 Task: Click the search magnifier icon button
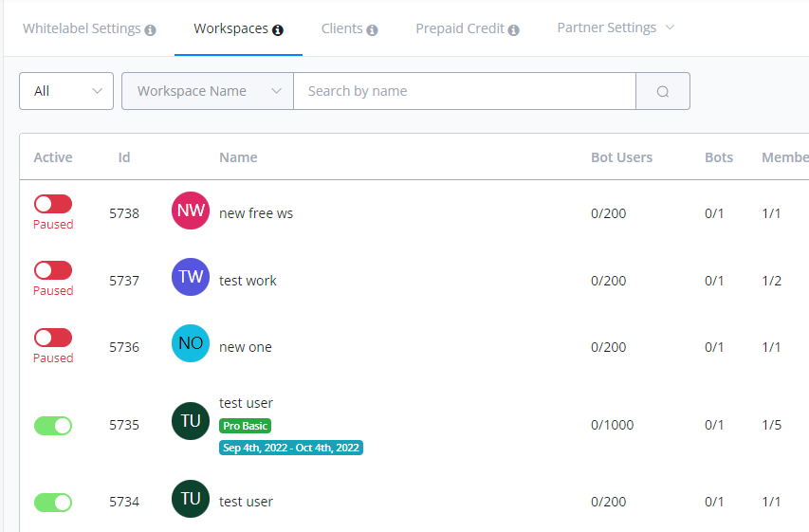coord(662,91)
